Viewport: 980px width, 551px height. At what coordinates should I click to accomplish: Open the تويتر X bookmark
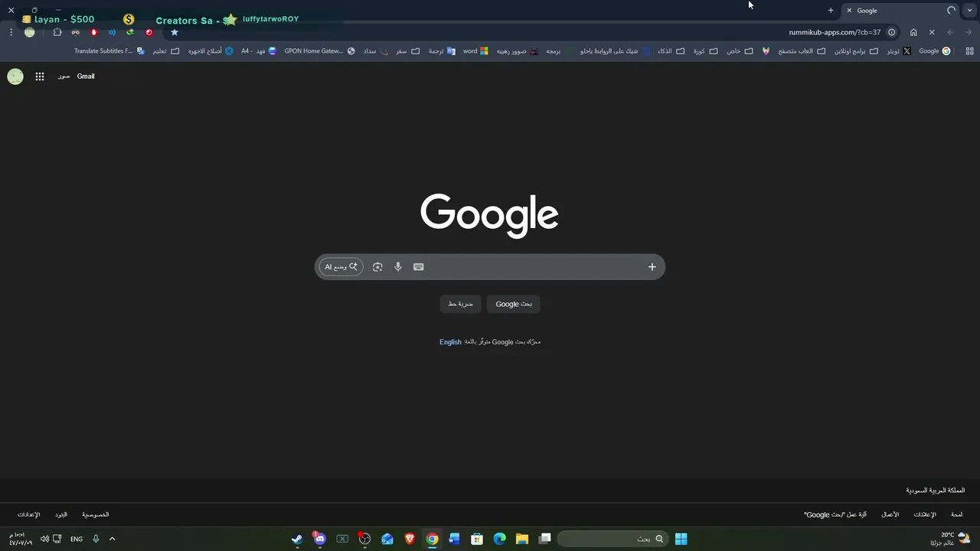click(899, 51)
